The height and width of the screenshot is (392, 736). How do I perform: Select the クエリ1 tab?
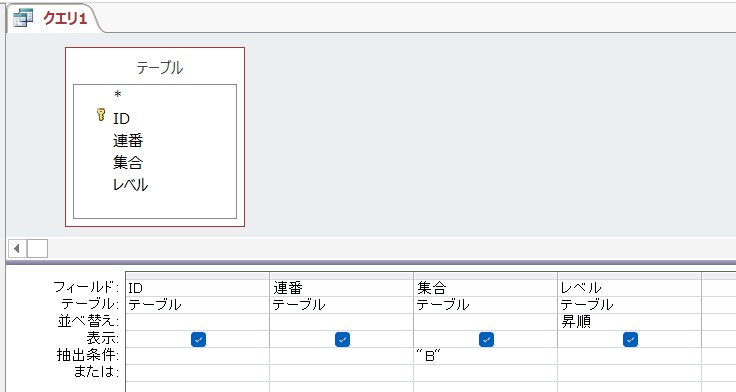53,18
